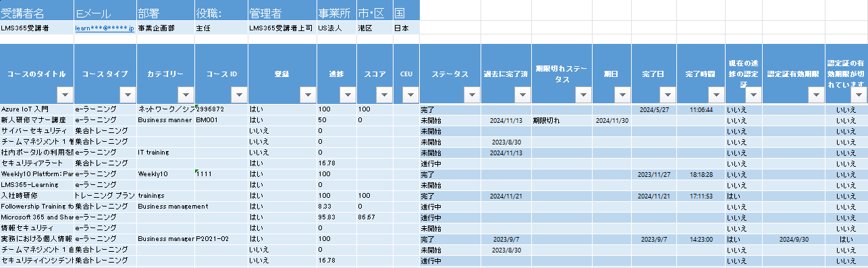Select the 14:23:00 completion time cell
Image resolution: width=868 pixels, height=268 pixels.
click(x=701, y=238)
